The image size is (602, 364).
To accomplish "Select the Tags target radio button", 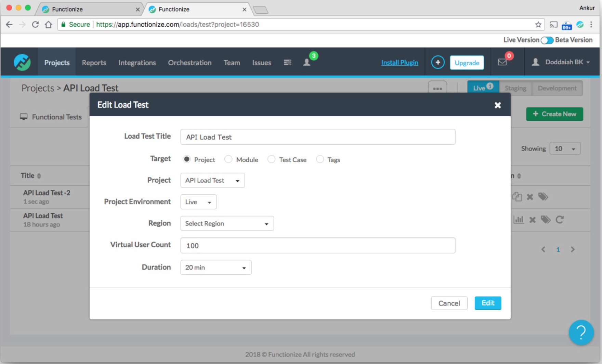I will point(320,159).
